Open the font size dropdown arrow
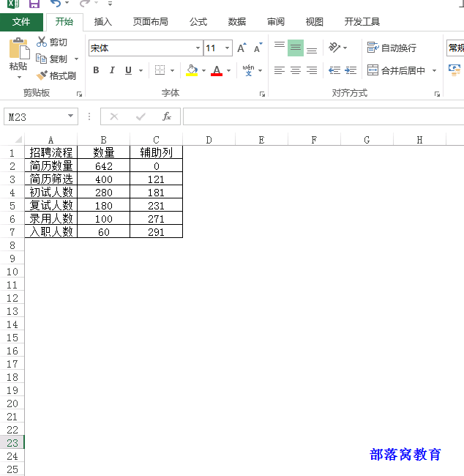464x476 pixels. (x=228, y=48)
